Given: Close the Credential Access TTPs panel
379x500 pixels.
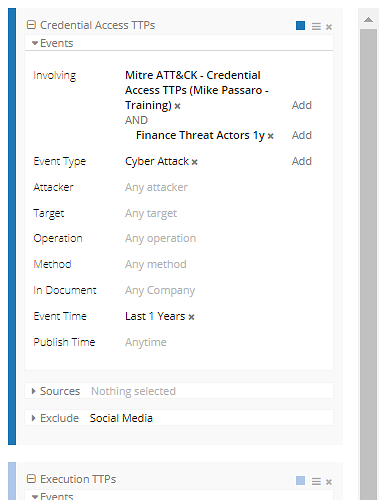Looking at the screenshot, I should (x=329, y=27).
